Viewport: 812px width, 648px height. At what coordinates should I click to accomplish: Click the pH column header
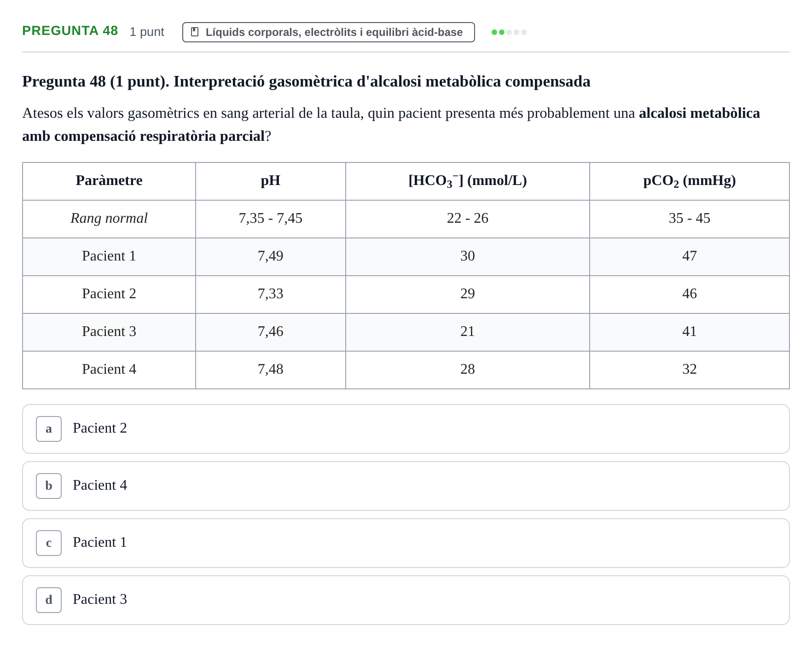coord(271,181)
